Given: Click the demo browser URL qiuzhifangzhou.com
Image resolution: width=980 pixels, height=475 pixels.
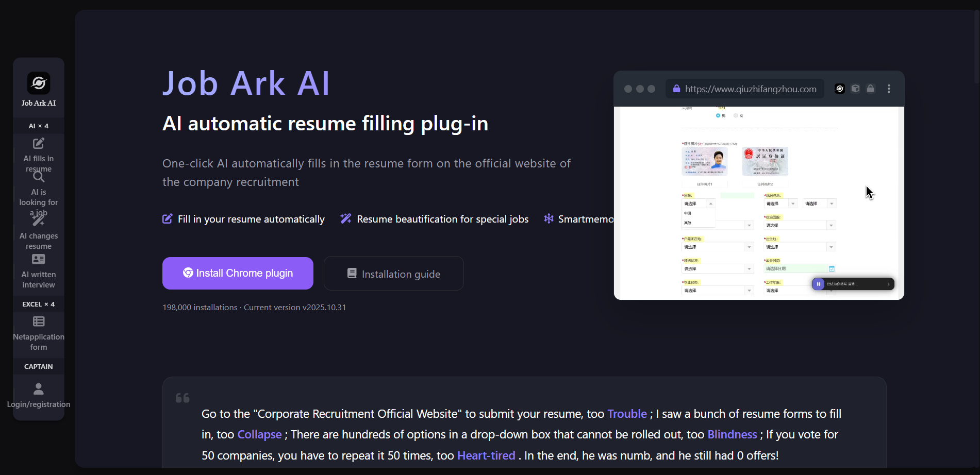Looking at the screenshot, I should pos(751,89).
